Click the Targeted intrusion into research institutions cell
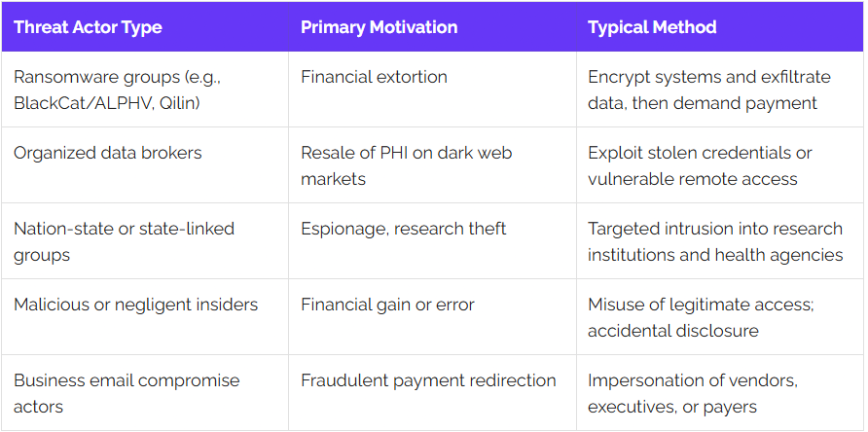 click(720, 241)
